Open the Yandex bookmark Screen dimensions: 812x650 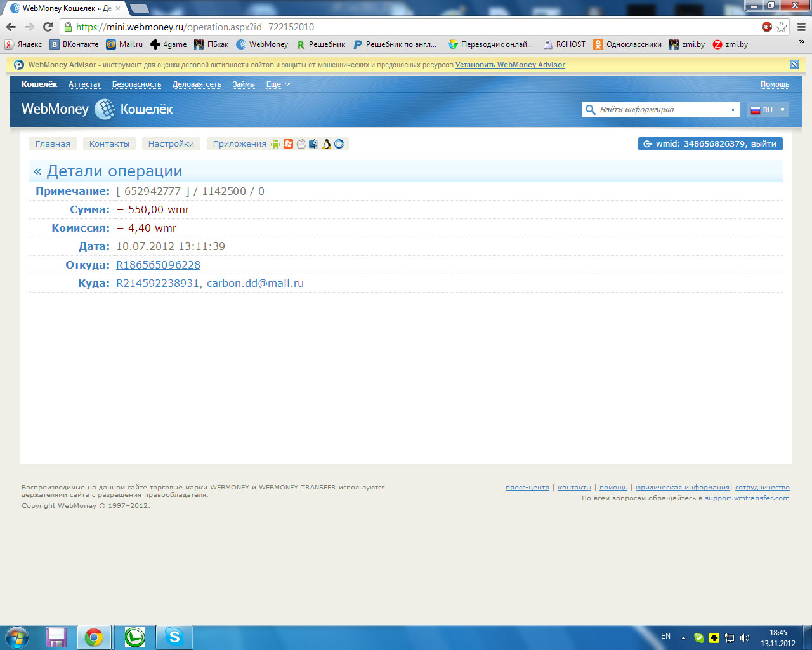(23, 44)
